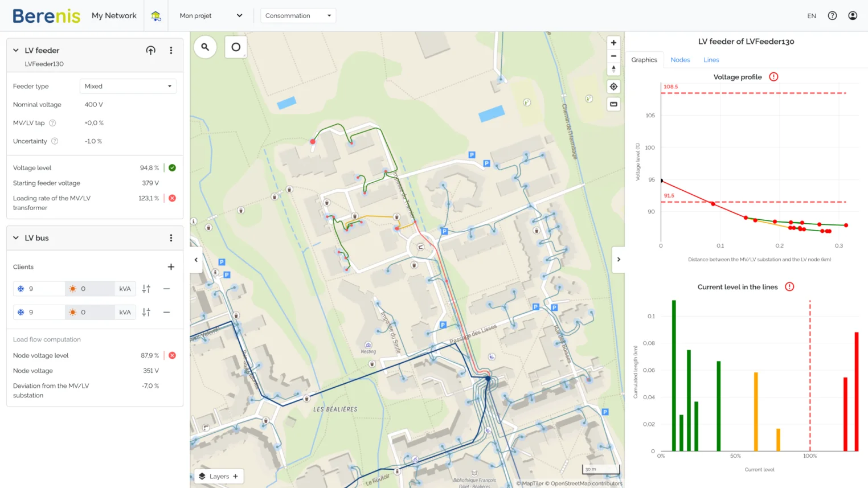Add a client with the plus button
Viewport: 868px width, 488px height.
(x=171, y=266)
